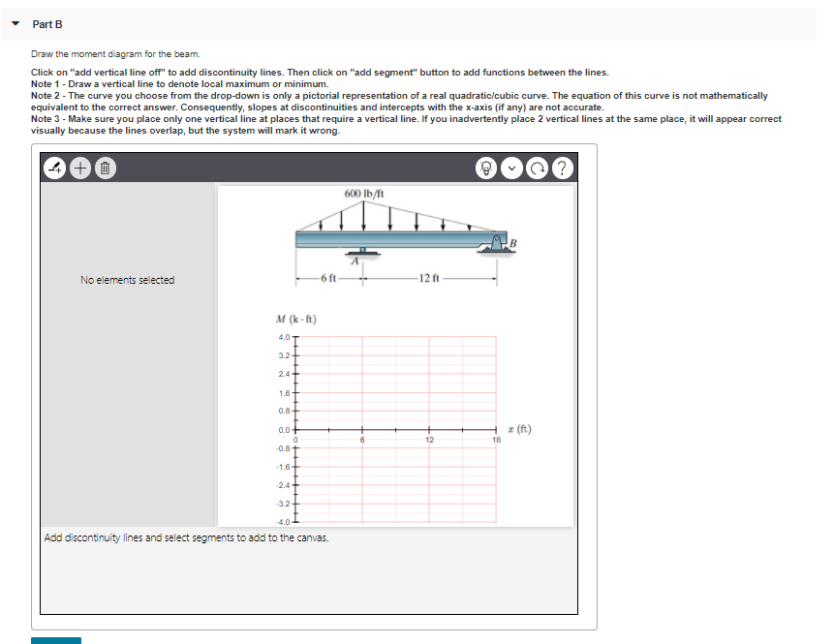Click the pin support B in the figure

[496, 244]
